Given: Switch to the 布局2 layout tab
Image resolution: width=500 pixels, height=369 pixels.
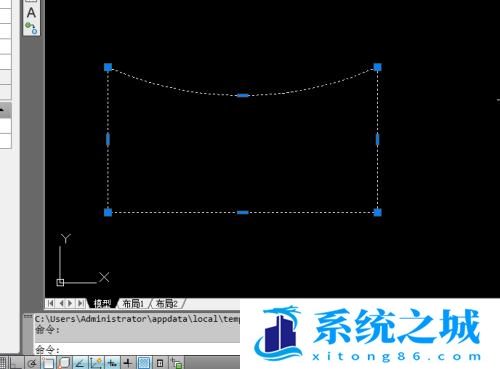Looking at the screenshot, I should click(167, 304).
